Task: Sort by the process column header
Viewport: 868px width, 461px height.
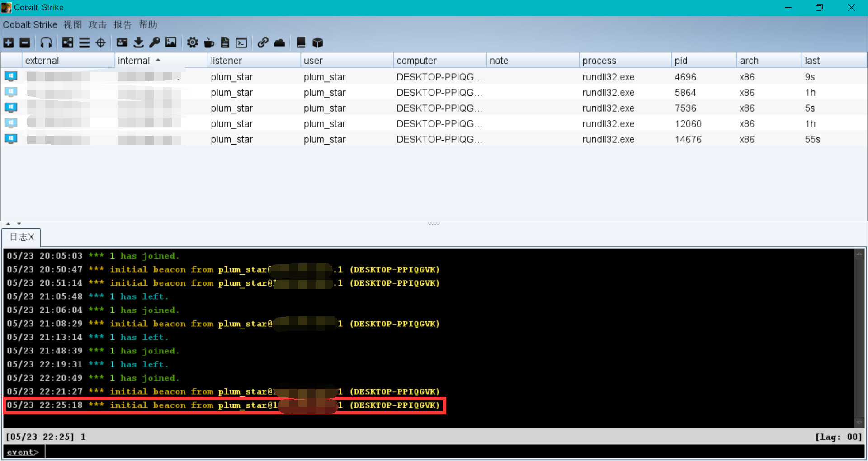Action: tap(626, 61)
